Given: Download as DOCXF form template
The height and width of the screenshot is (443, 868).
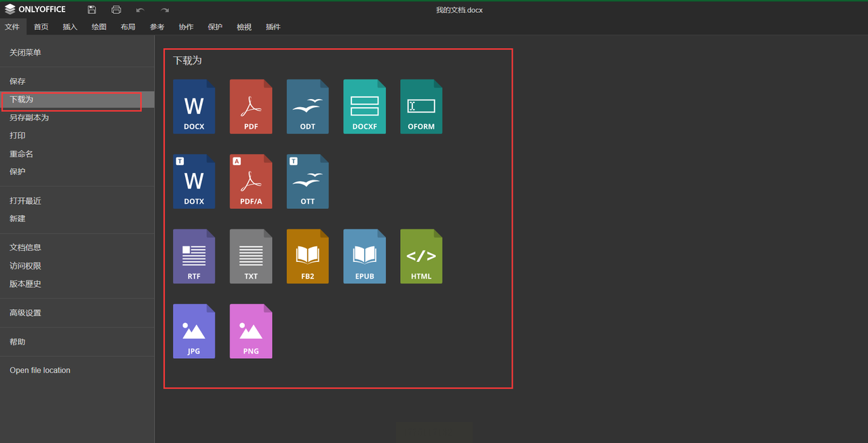Looking at the screenshot, I should pos(364,107).
